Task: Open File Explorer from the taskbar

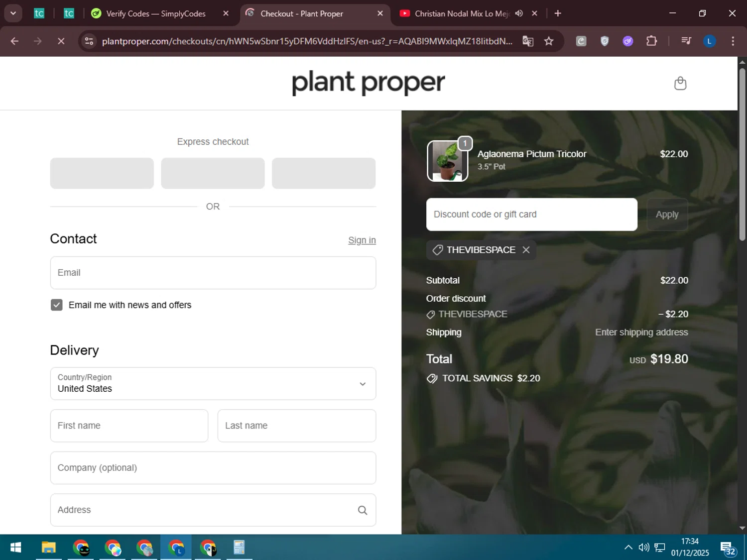Action: click(48, 548)
